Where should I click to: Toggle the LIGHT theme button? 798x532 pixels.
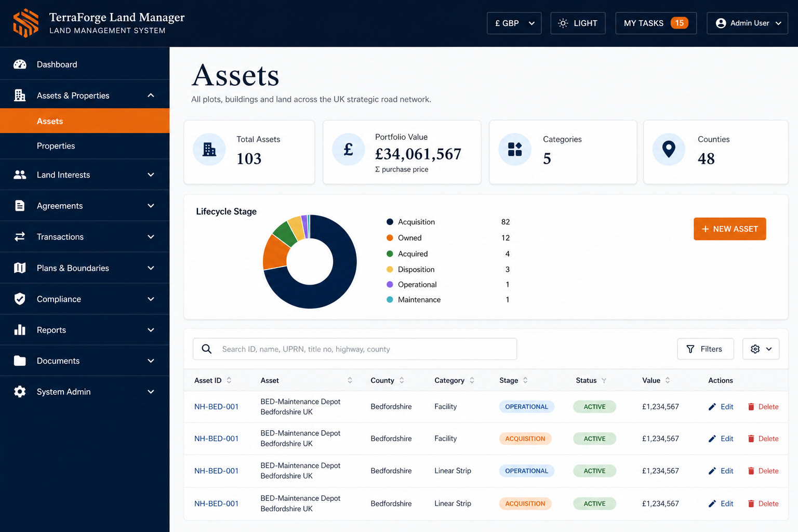pos(578,23)
